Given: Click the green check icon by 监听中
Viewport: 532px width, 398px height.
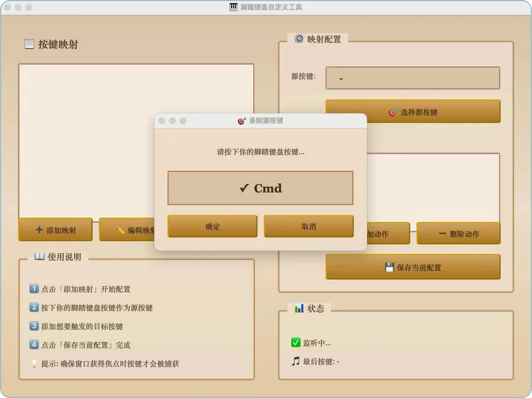Looking at the screenshot, I should [296, 342].
